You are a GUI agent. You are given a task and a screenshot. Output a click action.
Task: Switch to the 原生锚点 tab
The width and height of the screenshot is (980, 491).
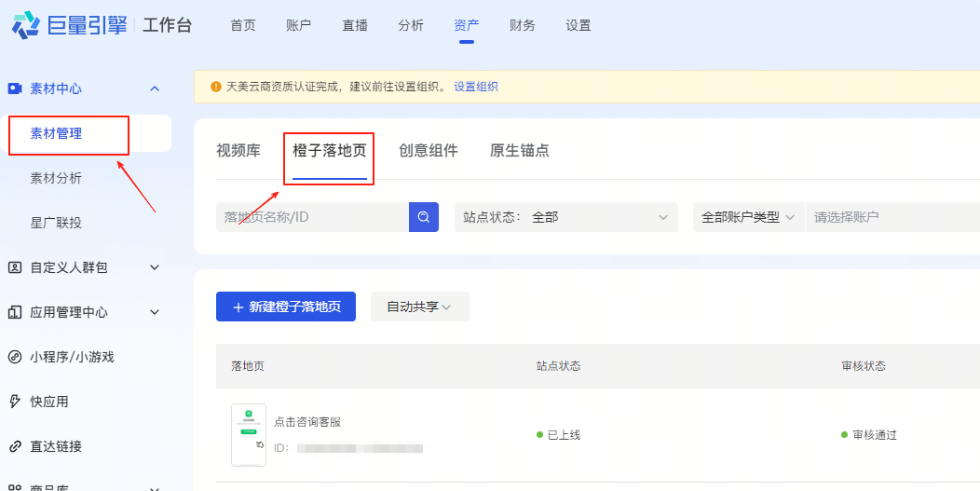520,151
